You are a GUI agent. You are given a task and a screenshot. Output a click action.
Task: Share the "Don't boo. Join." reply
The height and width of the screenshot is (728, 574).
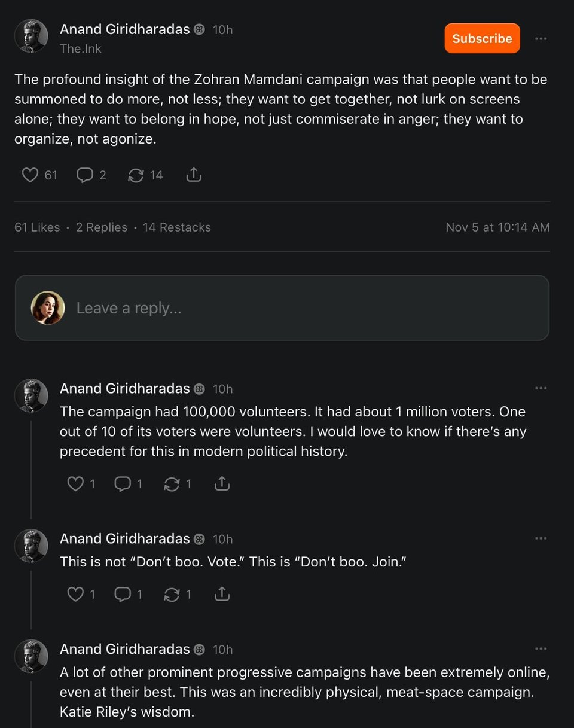221,594
